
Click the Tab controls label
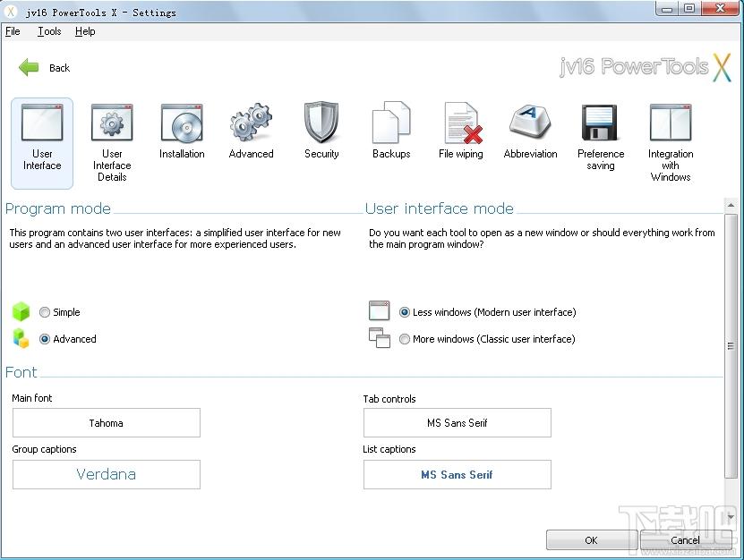[x=389, y=399]
